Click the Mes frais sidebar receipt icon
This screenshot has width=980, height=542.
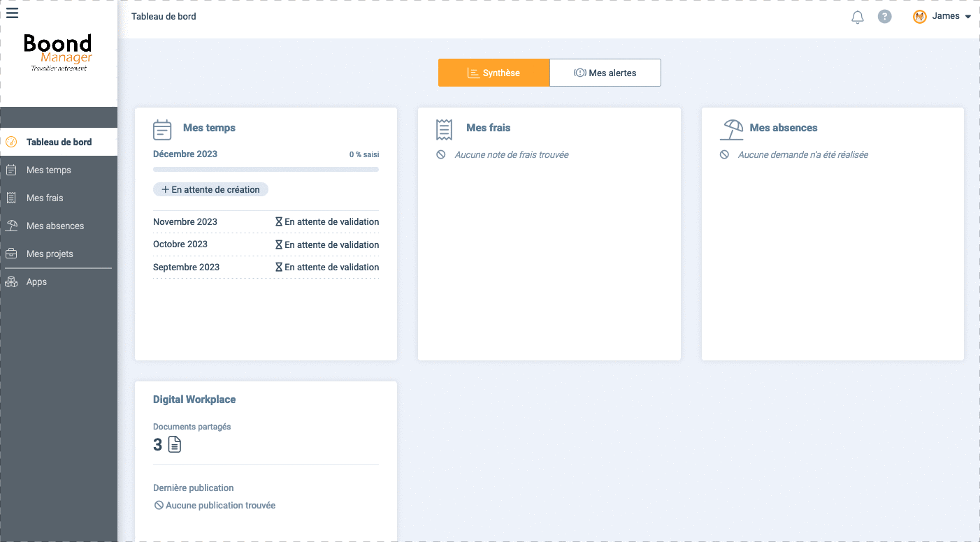click(x=11, y=198)
